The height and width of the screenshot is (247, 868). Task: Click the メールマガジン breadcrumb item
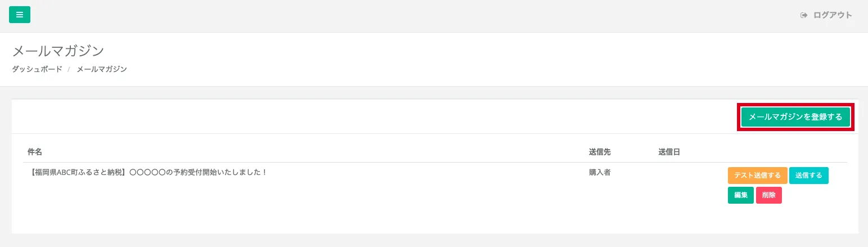102,69
